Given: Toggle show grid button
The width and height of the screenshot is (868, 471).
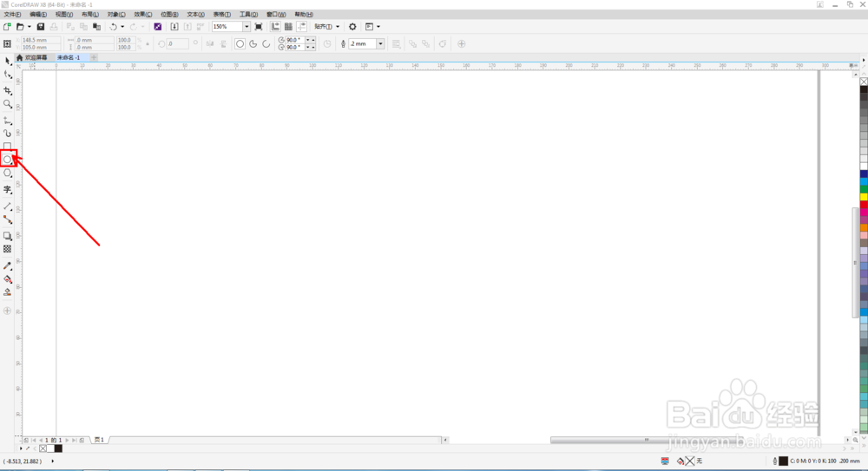Looking at the screenshot, I should click(x=288, y=27).
